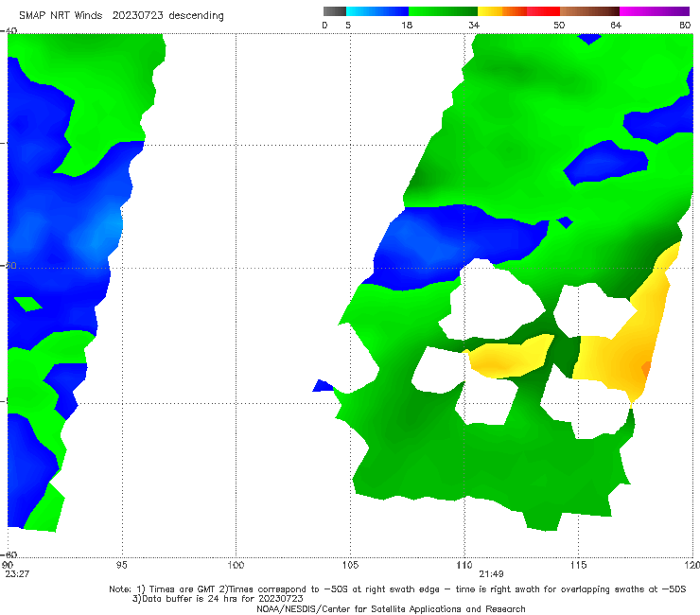Click the cyan-to-blue segment of the color bar
This screenshot has width=700, height=615.
point(377,11)
